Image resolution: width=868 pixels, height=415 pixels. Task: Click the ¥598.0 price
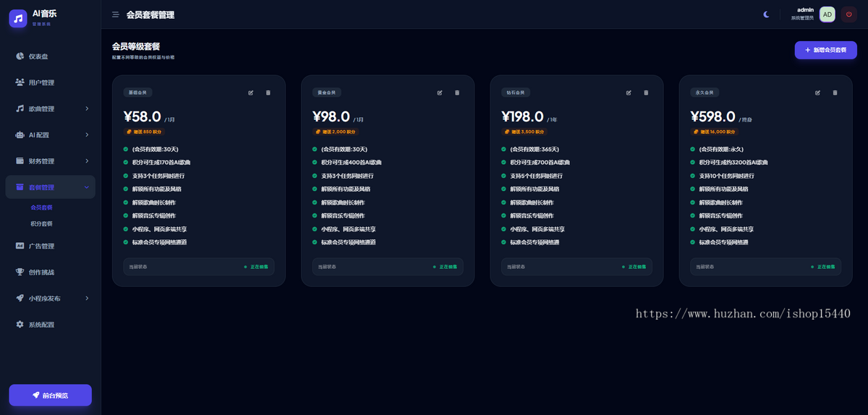[713, 116]
